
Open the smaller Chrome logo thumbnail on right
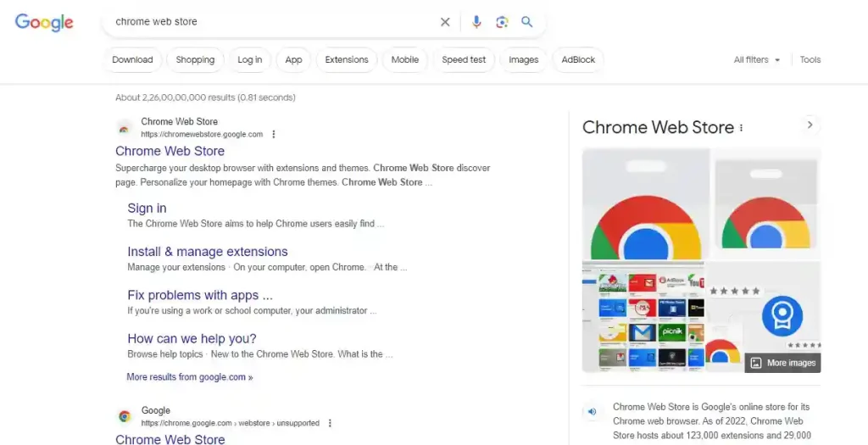(x=766, y=203)
